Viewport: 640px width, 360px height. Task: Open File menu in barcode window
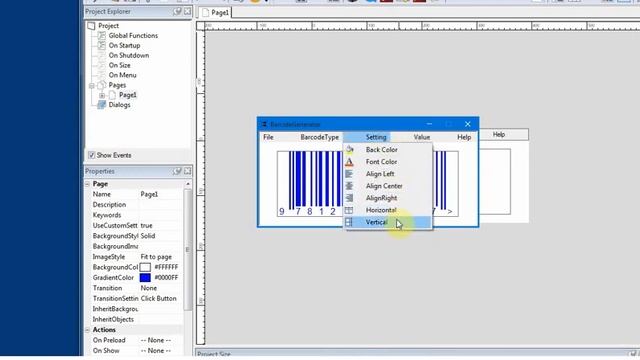pyautogui.click(x=268, y=137)
